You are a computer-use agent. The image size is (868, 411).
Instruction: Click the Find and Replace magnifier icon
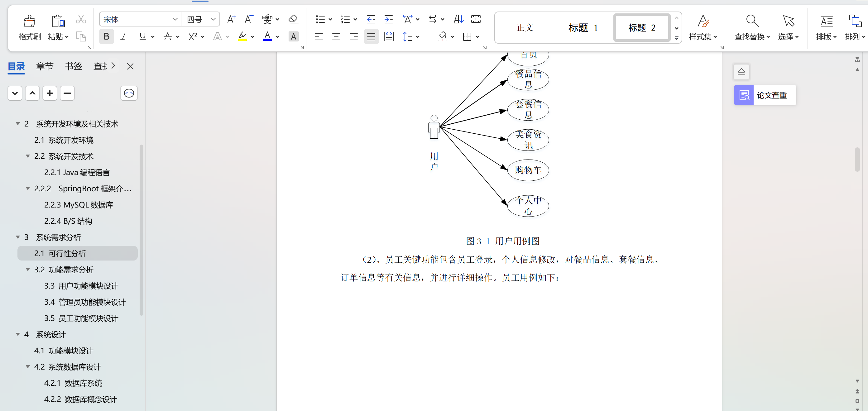[752, 21]
